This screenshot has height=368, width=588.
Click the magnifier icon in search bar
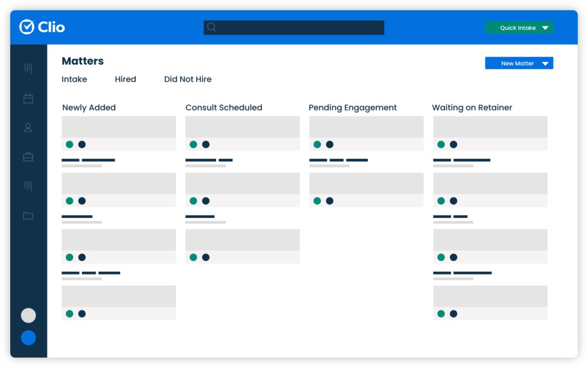pos(212,27)
